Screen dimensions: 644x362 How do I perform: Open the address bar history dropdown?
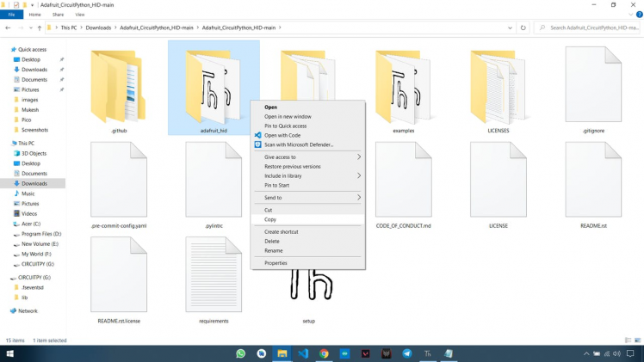pyautogui.click(x=511, y=28)
